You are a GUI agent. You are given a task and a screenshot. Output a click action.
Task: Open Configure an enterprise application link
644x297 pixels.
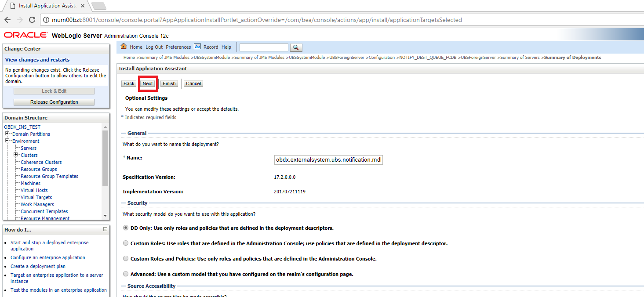pyautogui.click(x=48, y=257)
